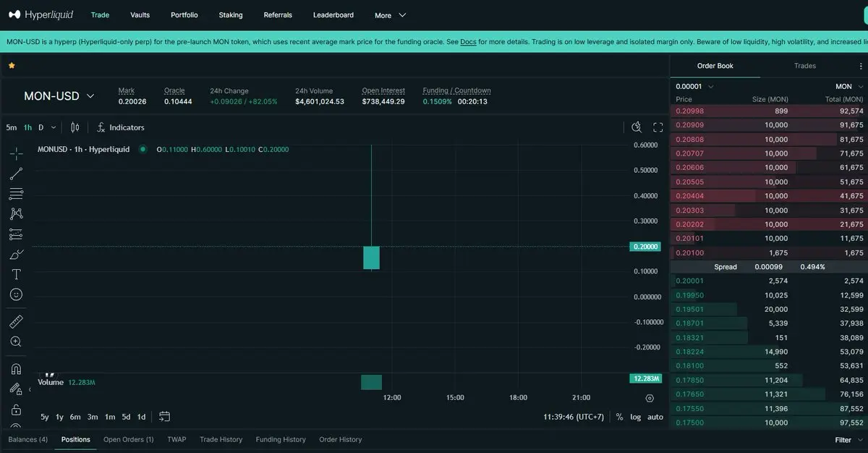The image size is (868, 453).
Task: Set chart range to 5d
Action: click(x=126, y=417)
